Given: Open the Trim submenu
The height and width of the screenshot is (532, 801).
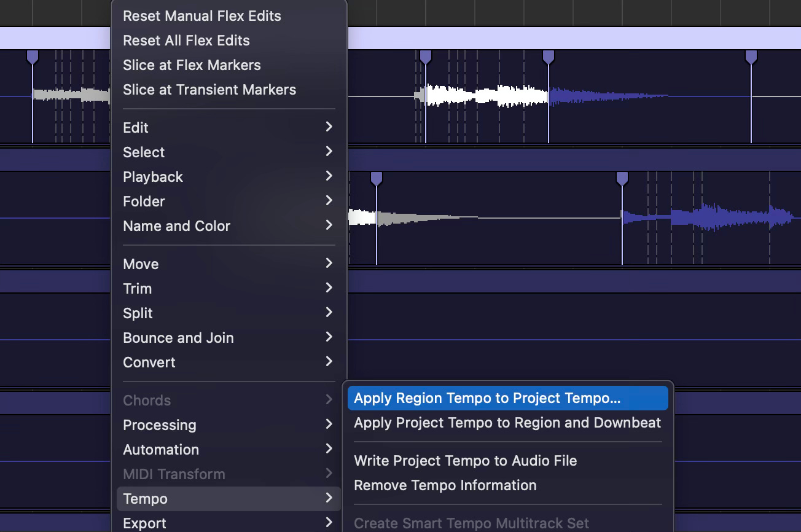Looking at the screenshot, I should coord(229,288).
